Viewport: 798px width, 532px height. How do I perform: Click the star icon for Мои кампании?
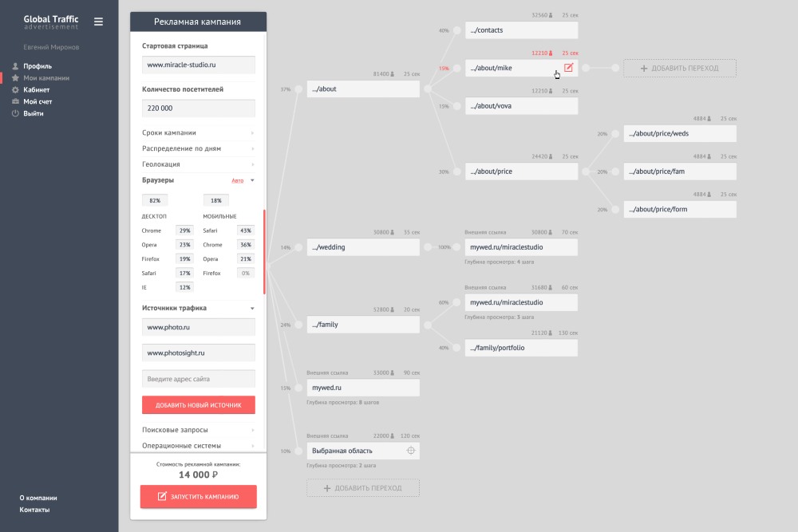[x=15, y=78]
